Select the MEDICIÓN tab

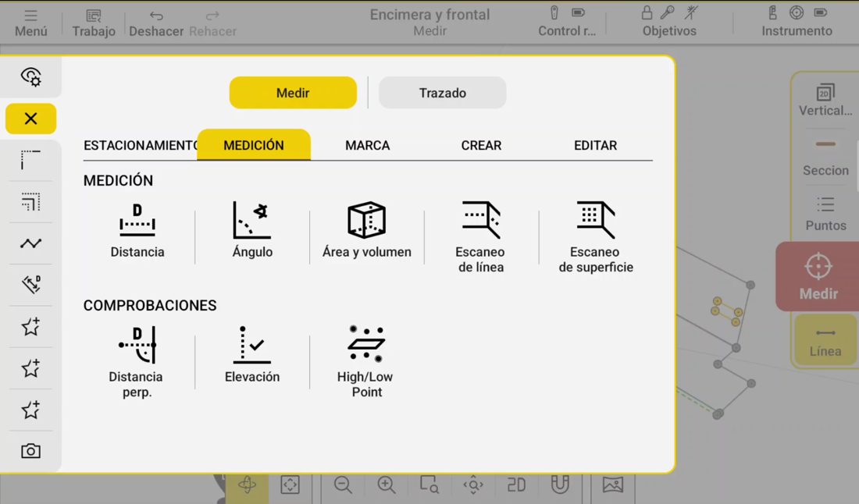254,145
